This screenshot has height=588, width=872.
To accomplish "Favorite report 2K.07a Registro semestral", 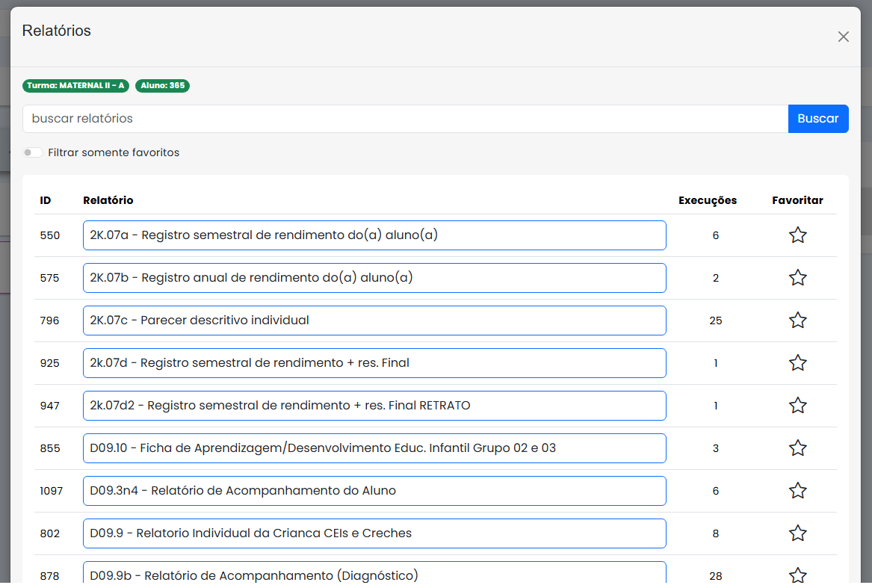I will coord(797,235).
